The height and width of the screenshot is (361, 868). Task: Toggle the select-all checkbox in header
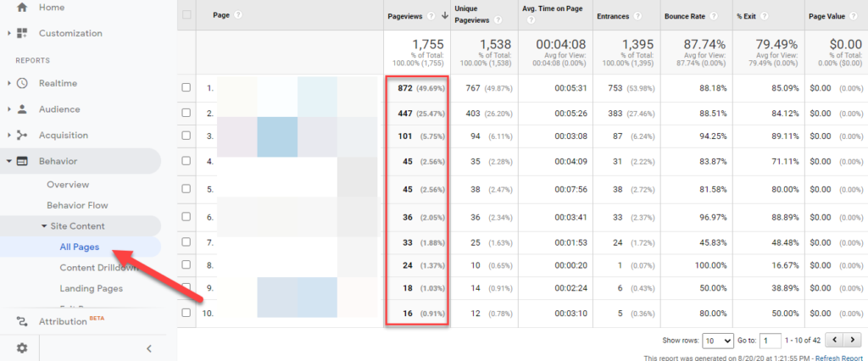click(x=186, y=15)
